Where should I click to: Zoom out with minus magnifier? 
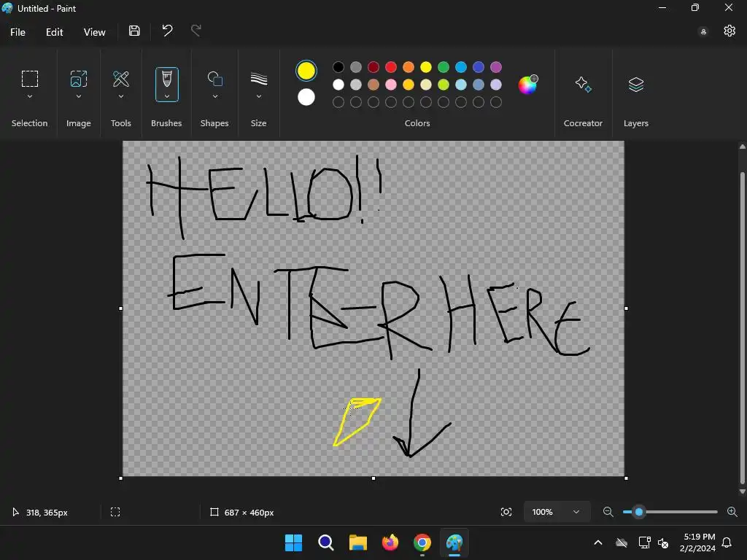pyautogui.click(x=608, y=512)
